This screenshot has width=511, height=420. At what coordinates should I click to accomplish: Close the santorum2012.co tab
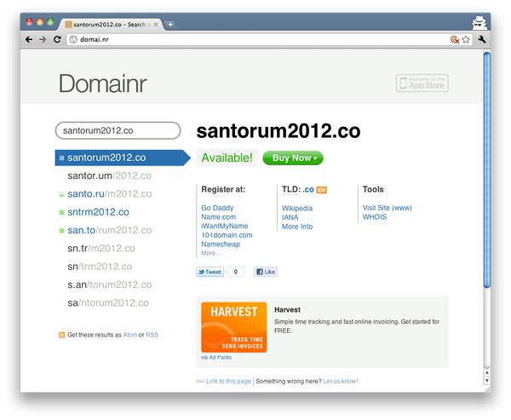point(156,25)
